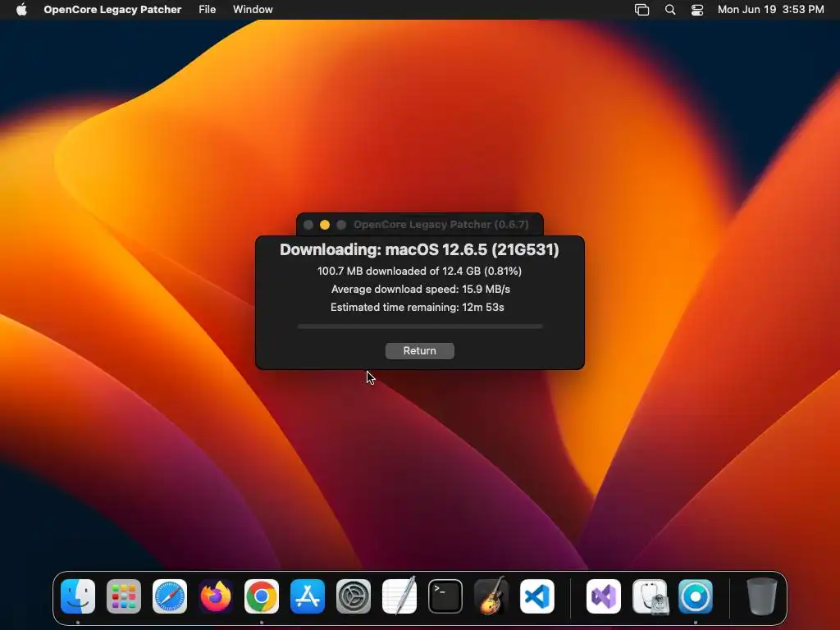Click the 'Estimated time remaining: 12m 53s' text
Viewport: 840px width, 630px height.
coord(418,308)
